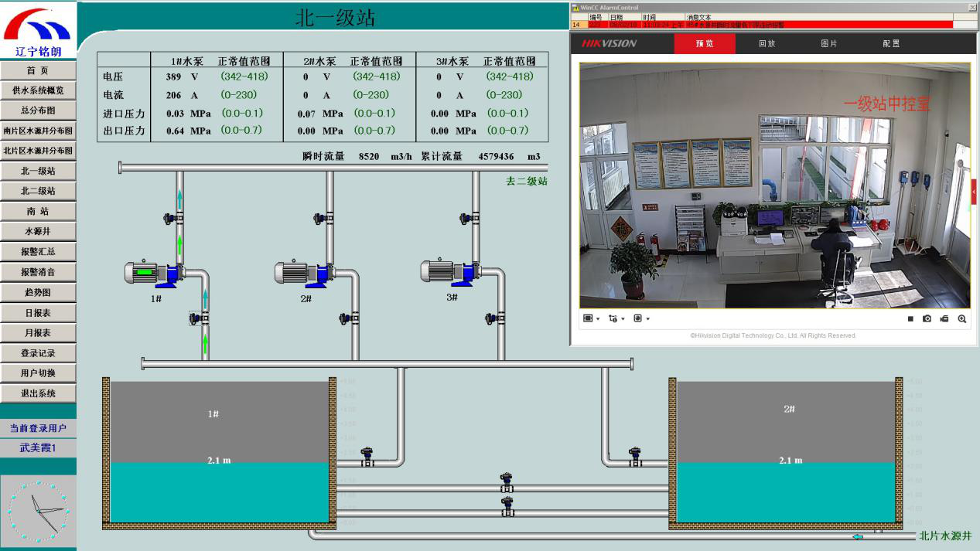Open the window split layout dropdown
This screenshot has width=980, height=551.
(x=591, y=318)
